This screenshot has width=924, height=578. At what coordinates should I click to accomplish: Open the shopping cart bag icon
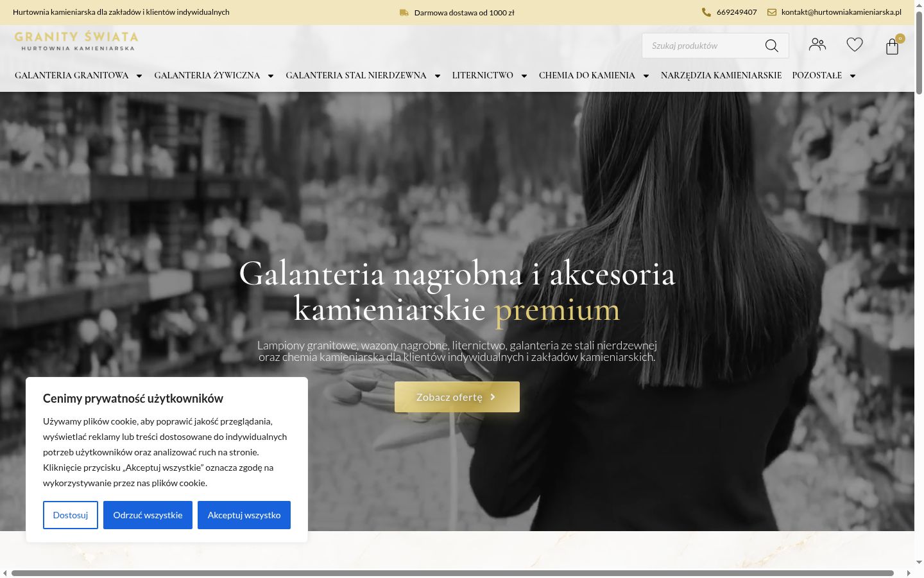(892, 46)
